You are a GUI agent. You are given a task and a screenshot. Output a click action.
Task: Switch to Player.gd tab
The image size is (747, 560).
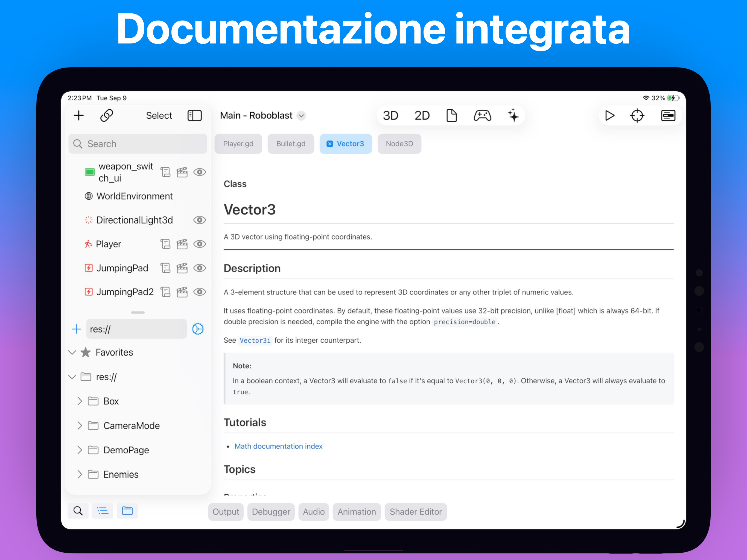(x=238, y=144)
